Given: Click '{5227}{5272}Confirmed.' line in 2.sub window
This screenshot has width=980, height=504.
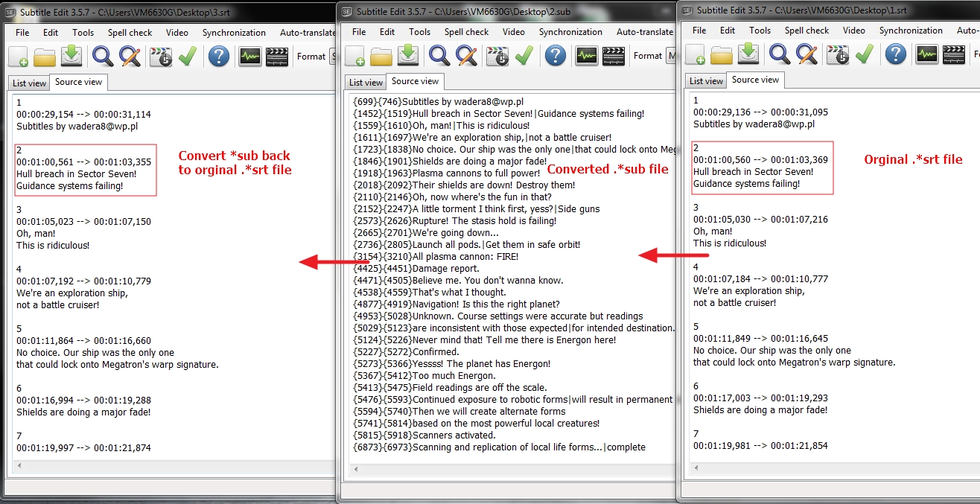Looking at the screenshot, I should tap(406, 352).
